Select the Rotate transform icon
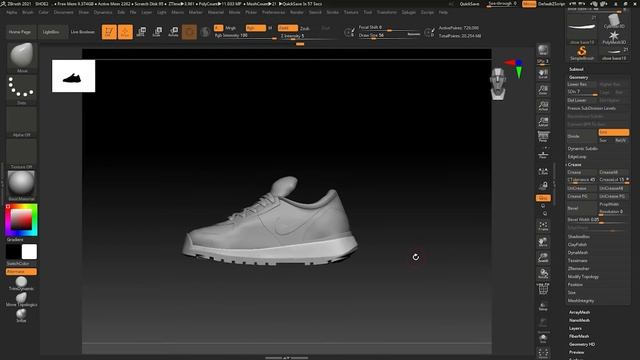 [173, 32]
